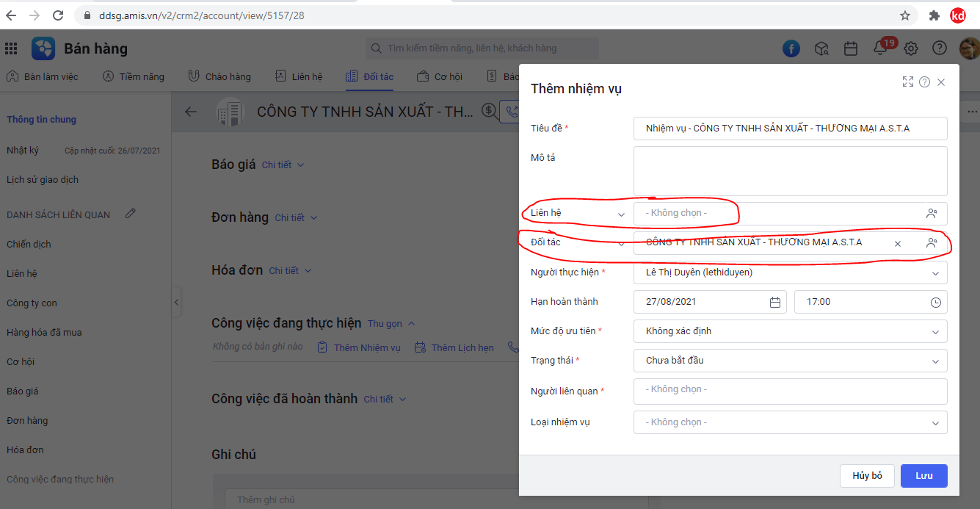Image resolution: width=980 pixels, height=509 pixels.
Task: Click the Hủy bỏ cancel button
Action: pyautogui.click(x=867, y=476)
